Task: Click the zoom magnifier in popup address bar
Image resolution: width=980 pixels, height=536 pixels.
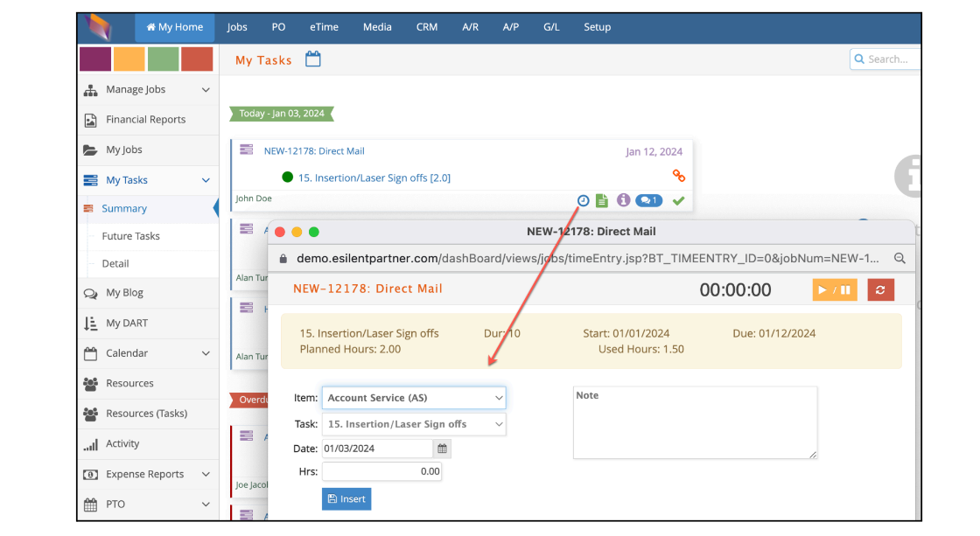Action: pos(899,258)
